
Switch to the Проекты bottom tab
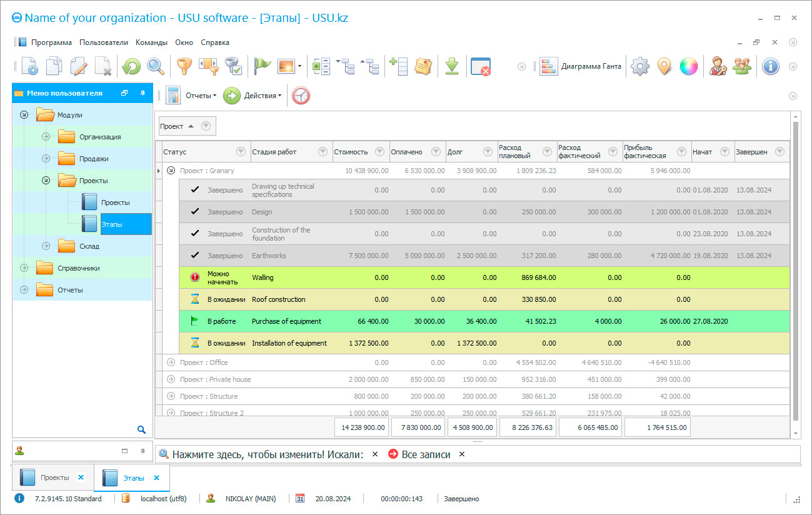click(x=53, y=477)
